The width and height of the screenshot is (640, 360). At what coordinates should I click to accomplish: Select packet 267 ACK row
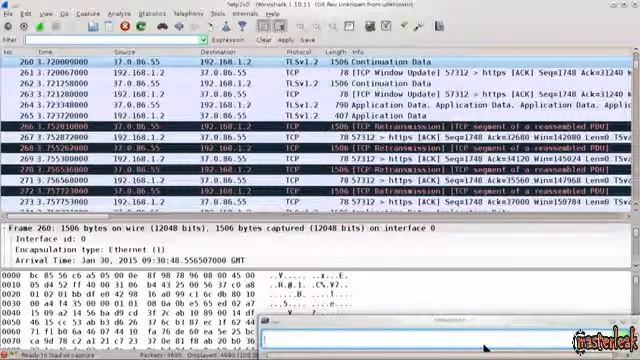[316, 137]
